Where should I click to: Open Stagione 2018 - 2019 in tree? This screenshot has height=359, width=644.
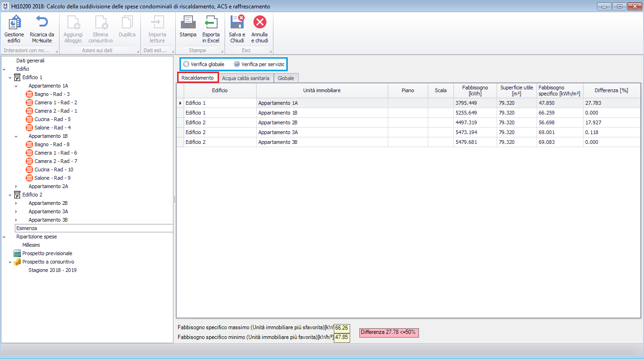[x=52, y=270]
